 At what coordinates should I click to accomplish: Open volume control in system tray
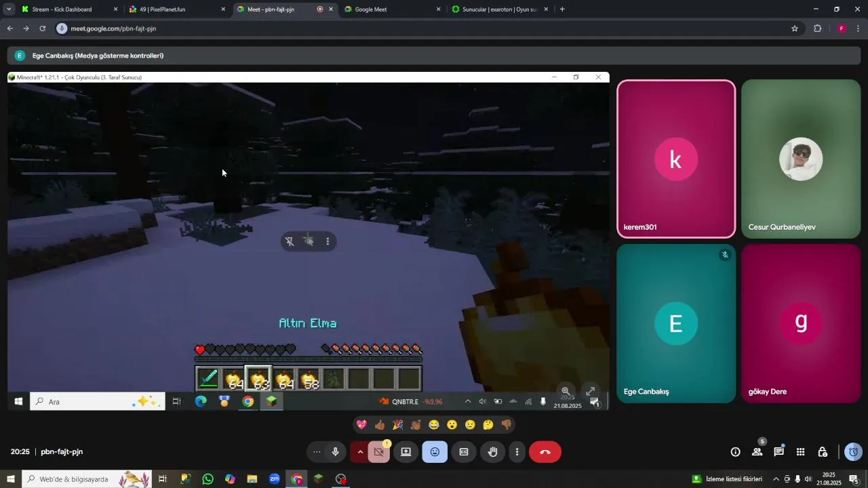808,479
